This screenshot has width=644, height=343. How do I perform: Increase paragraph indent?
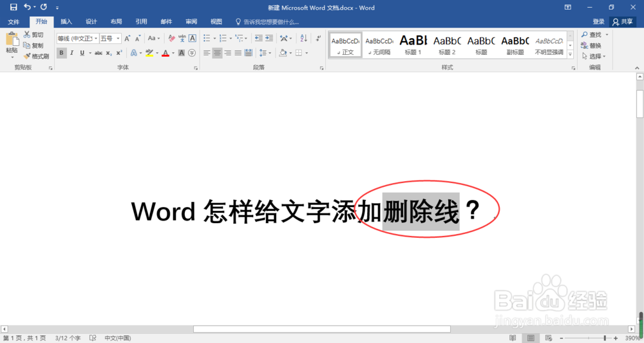[x=269, y=38]
